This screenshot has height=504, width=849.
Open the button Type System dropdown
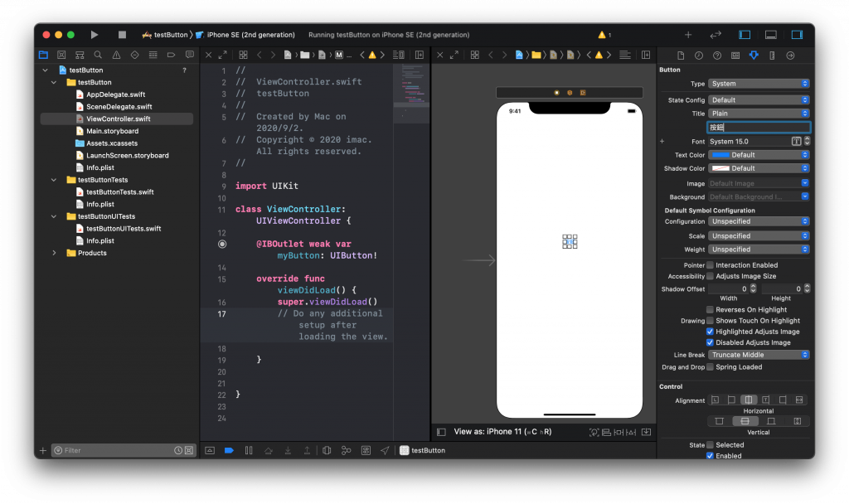coord(759,84)
